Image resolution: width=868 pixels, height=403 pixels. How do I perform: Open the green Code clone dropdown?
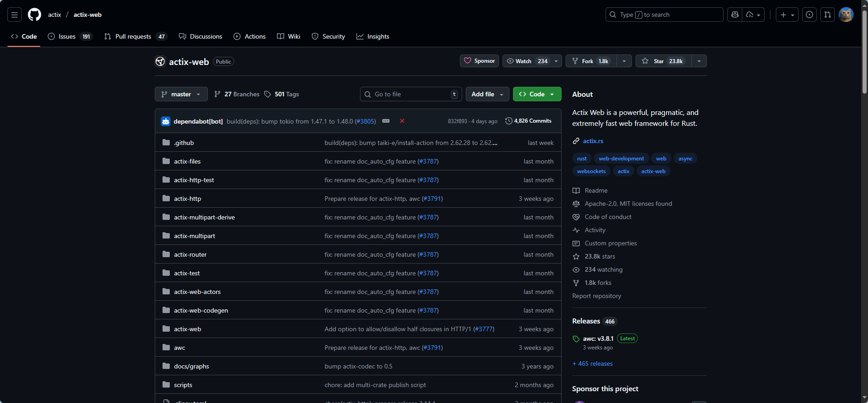point(537,94)
